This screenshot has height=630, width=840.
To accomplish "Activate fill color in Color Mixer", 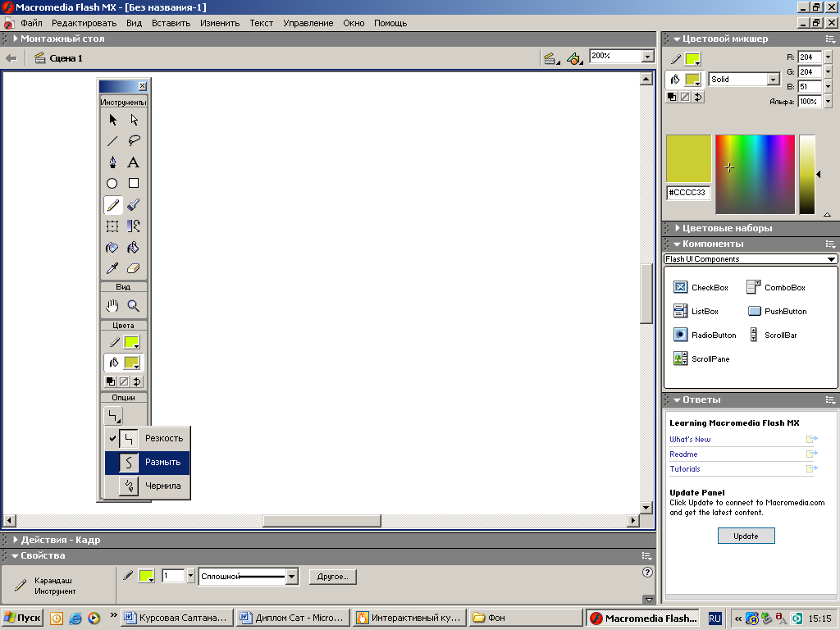I will pos(675,80).
